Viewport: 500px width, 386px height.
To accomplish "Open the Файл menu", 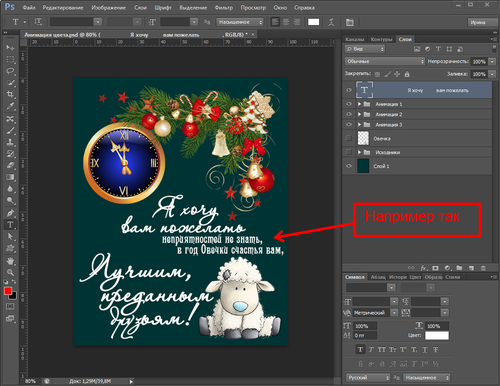I will [29, 7].
